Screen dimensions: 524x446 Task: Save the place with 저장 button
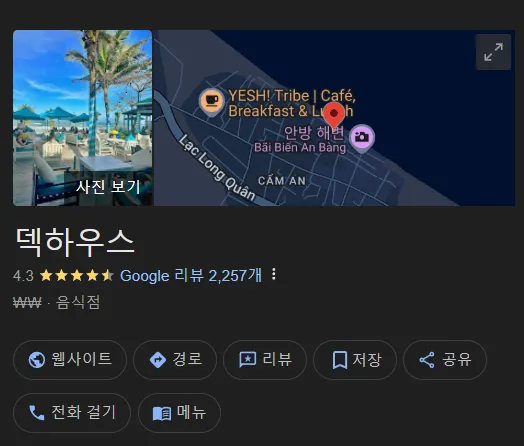[x=355, y=360]
